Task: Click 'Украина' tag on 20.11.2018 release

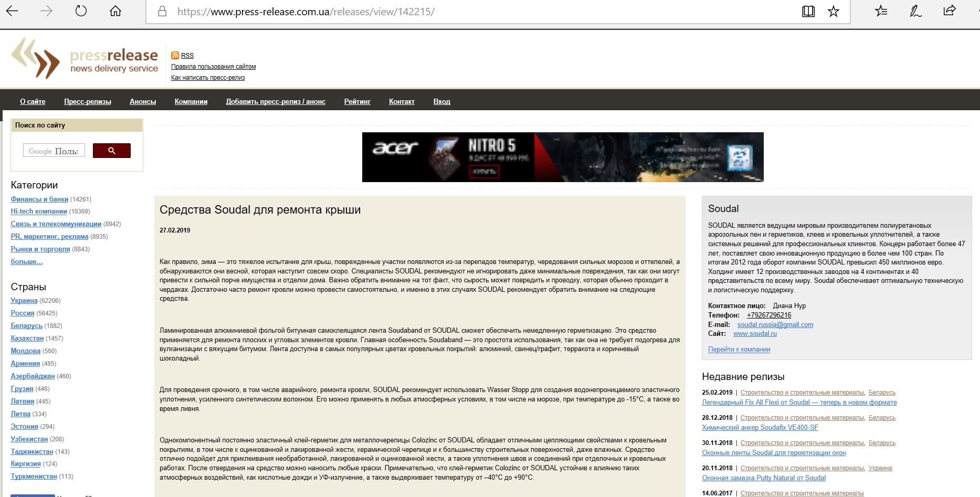Action: pos(880,468)
